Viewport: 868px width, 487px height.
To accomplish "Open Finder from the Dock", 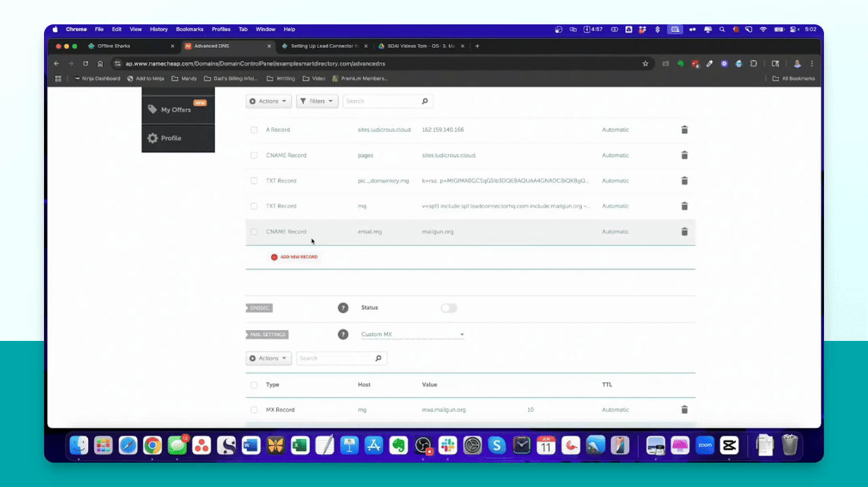I will click(x=79, y=445).
